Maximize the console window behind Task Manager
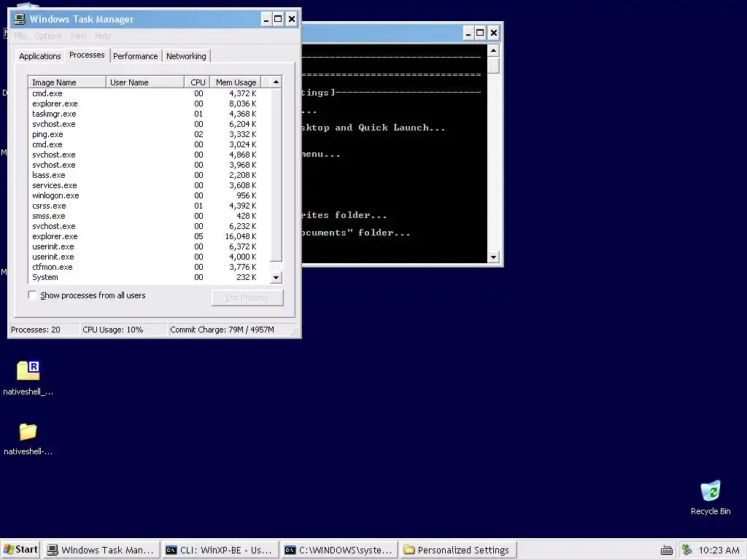Image resolution: width=747 pixels, height=560 pixels. pos(480,33)
